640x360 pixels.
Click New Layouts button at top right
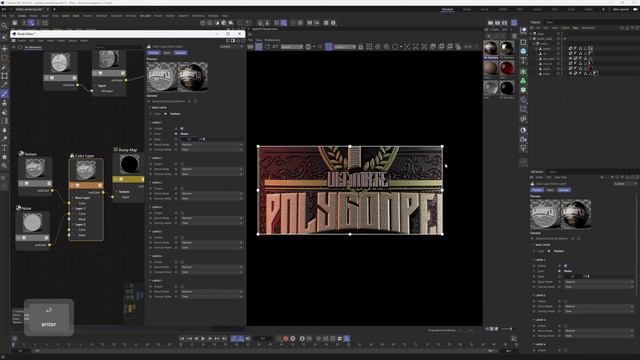coord(620,9)
